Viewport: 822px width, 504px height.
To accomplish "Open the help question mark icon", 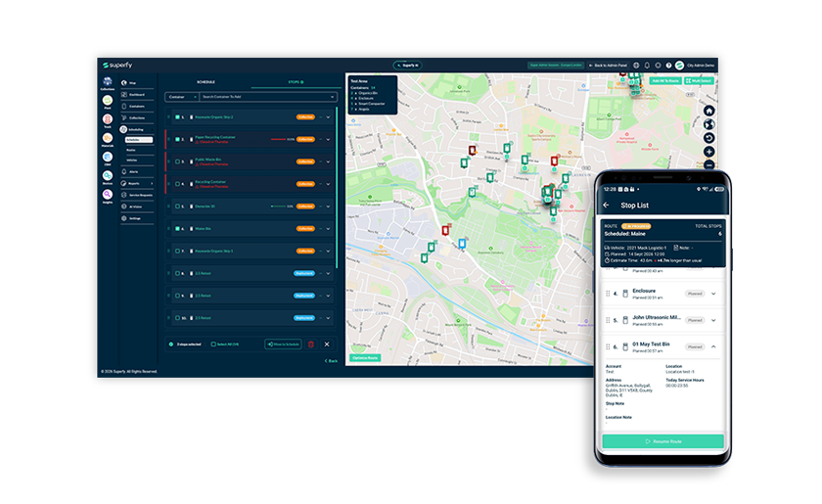I will pyautogui.click(x=668, y=66).
